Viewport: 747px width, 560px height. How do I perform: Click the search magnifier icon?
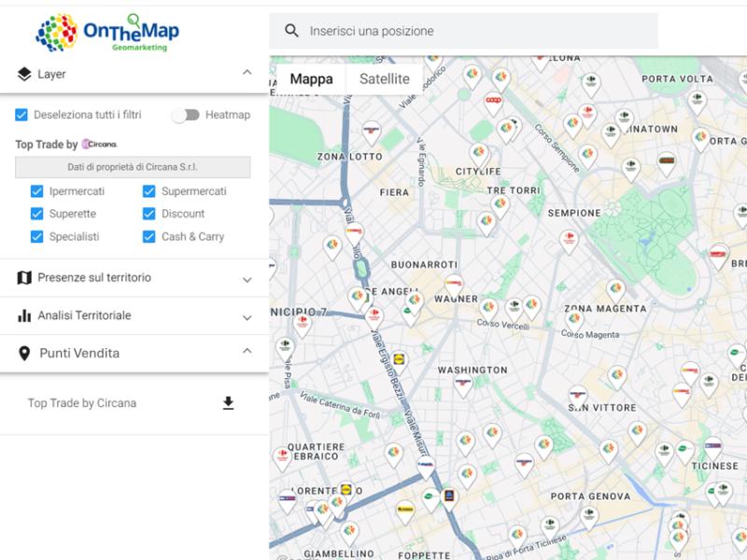[291, 30]
